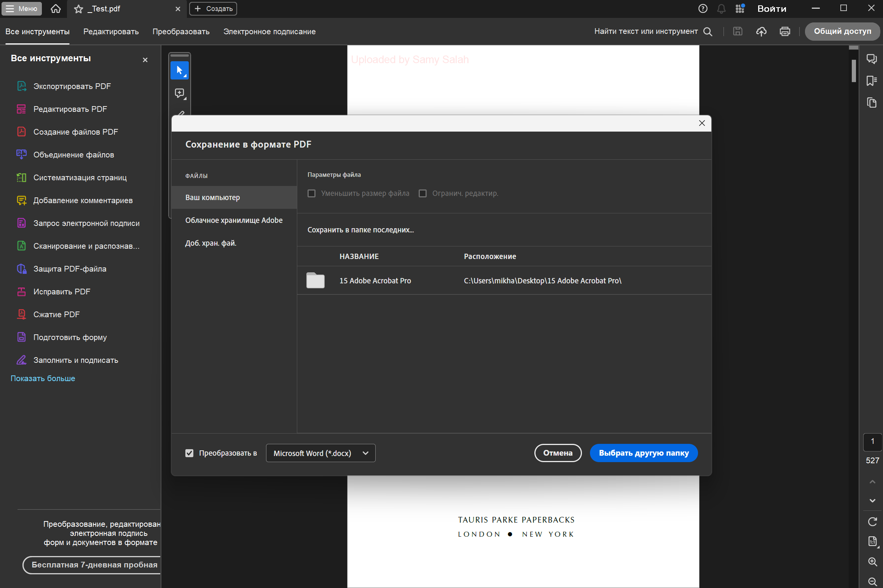Click the next page down chevron
This screenshot has width=883, height=588.
point(872,501)
